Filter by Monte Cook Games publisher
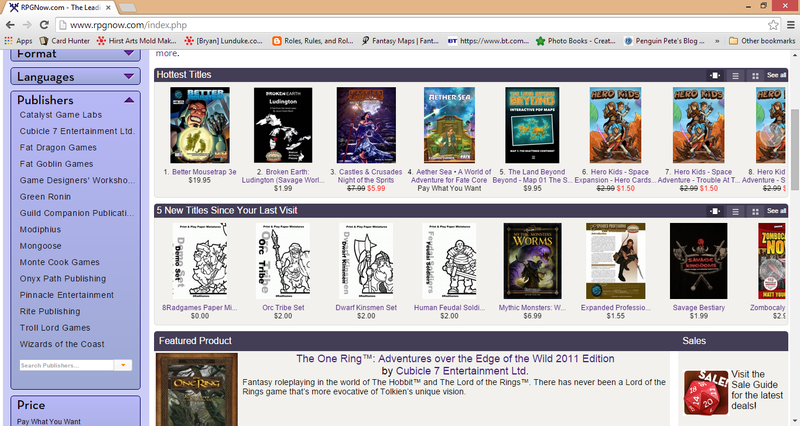Viewport: 800px width, 426px height. [60, 262]
